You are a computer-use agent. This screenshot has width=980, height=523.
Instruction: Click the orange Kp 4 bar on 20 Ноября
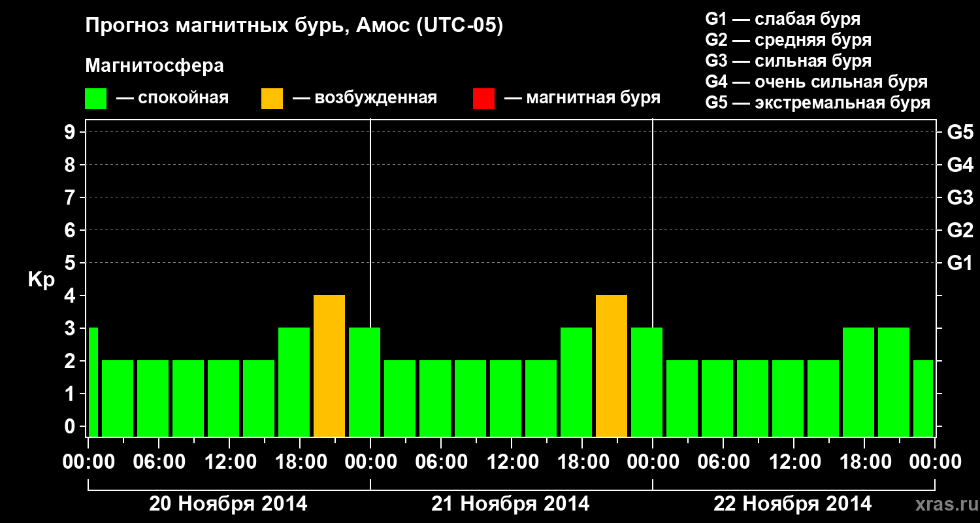pos(329,366)
